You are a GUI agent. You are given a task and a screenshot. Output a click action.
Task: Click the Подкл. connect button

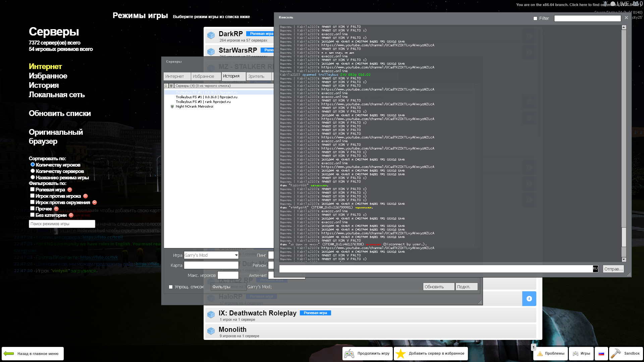coord(466,287)
